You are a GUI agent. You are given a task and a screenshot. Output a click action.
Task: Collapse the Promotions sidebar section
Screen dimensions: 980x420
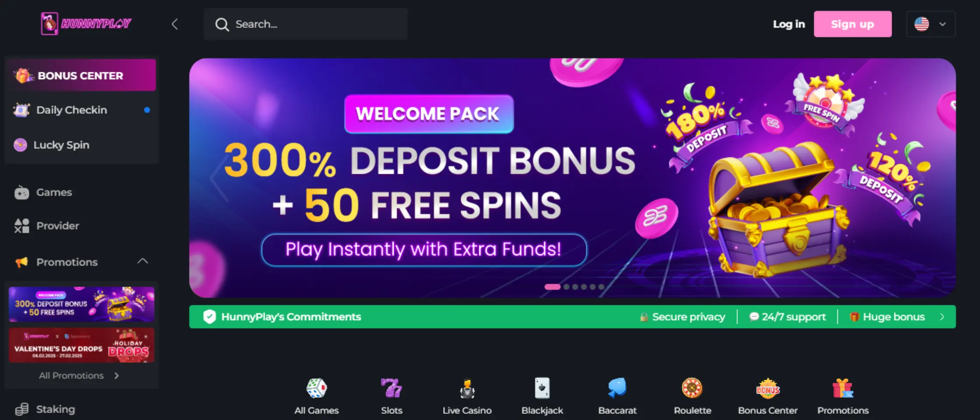(143, 262)
